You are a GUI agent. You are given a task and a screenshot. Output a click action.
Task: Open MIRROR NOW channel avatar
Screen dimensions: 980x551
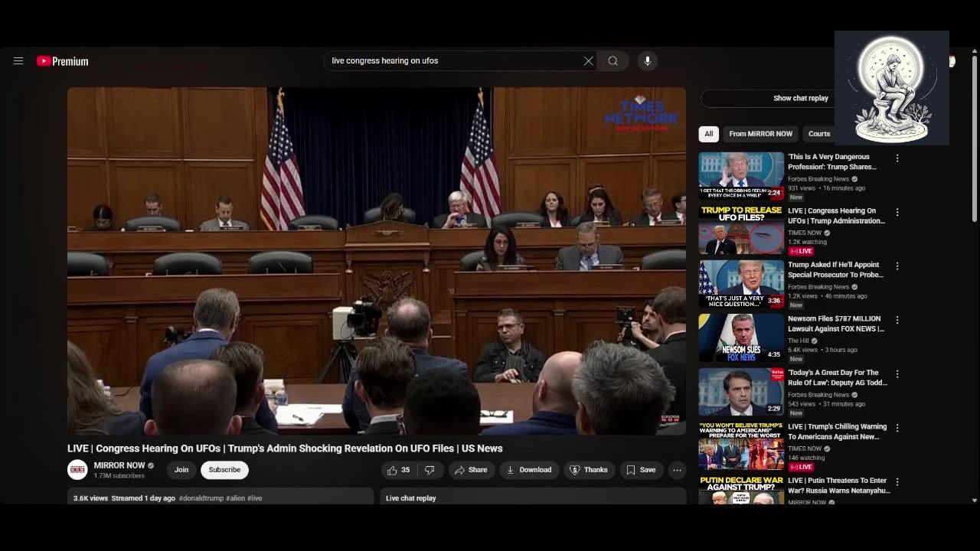[77, 470]
